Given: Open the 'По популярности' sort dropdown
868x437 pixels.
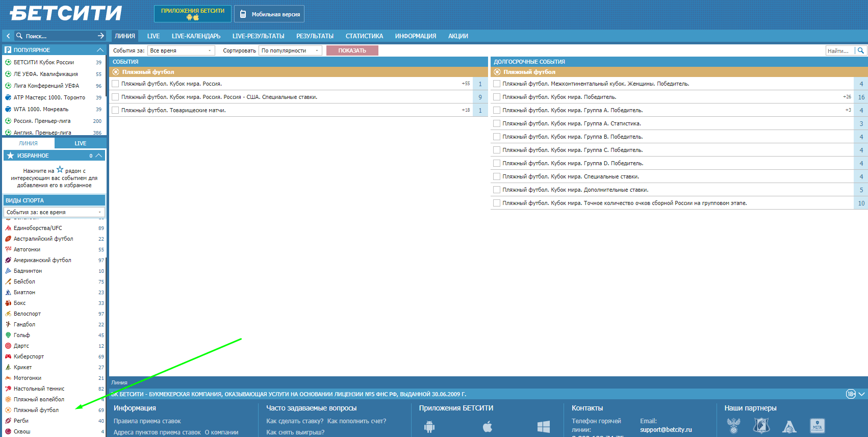Looking at the screenshot, I should (x=290, y=50).
